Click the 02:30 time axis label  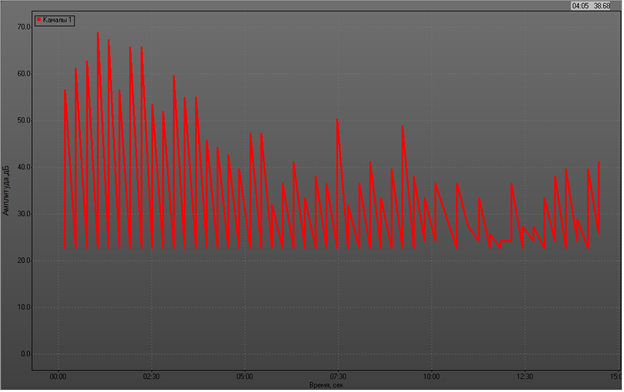click(x=151, y=376)
